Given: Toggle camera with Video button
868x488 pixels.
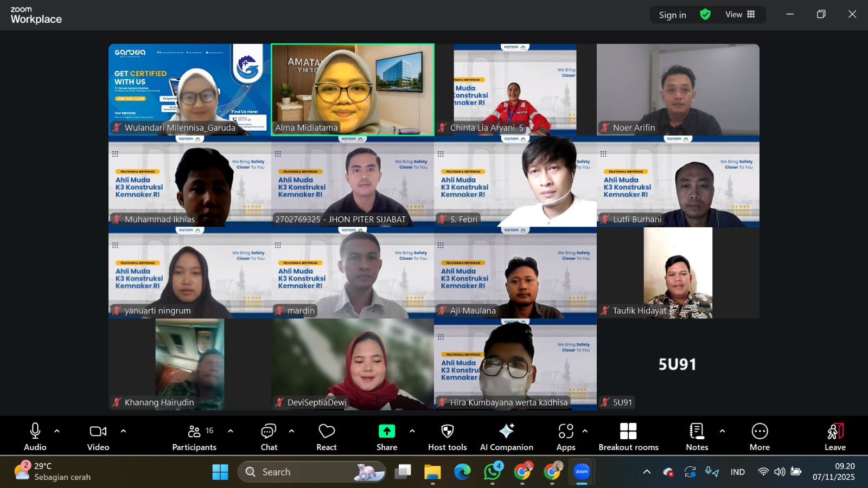Looking at the screenshot, I should click(98, 436).
